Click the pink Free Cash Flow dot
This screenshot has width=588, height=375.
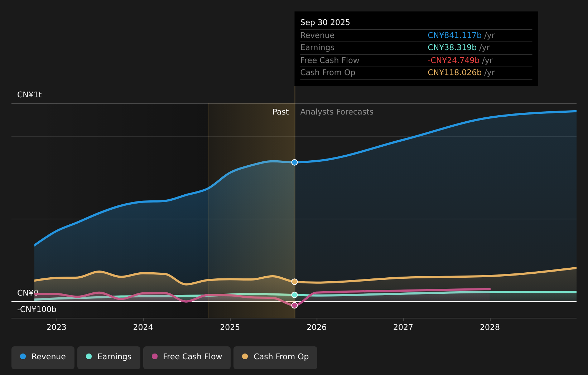(155, 356)
